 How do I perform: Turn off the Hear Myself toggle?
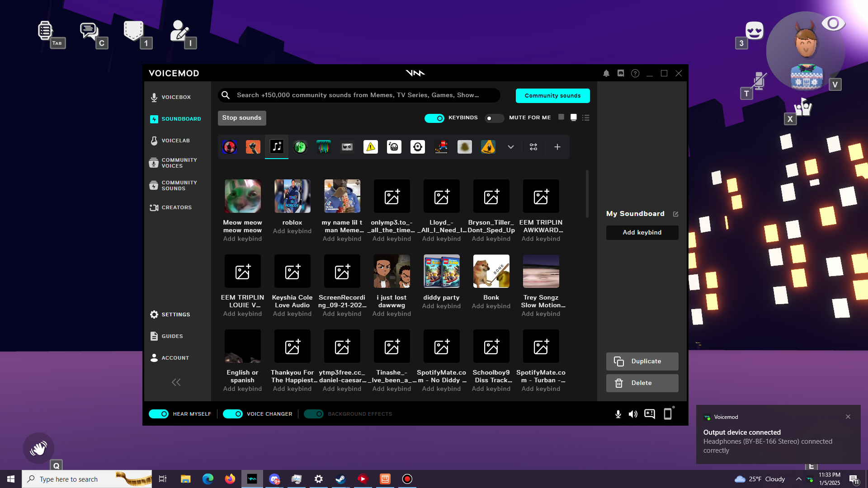point(159,414)
